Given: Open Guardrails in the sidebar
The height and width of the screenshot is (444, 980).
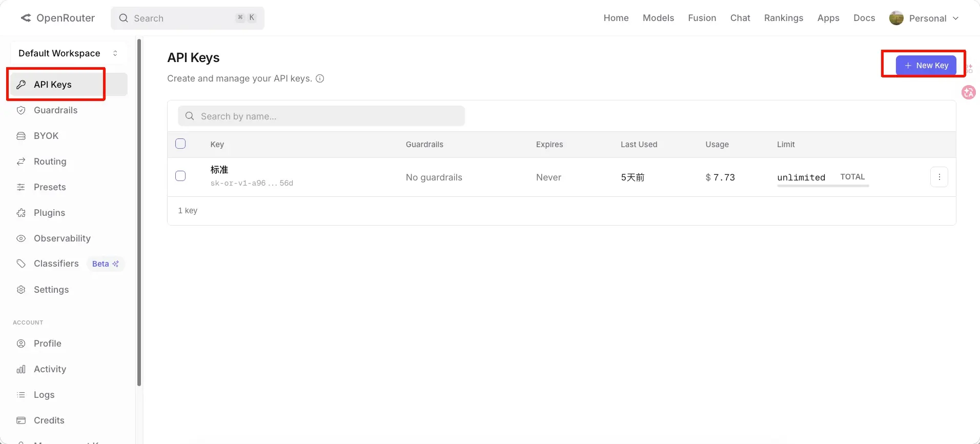Looking at the screenshot, I should [x=69, y=110].
